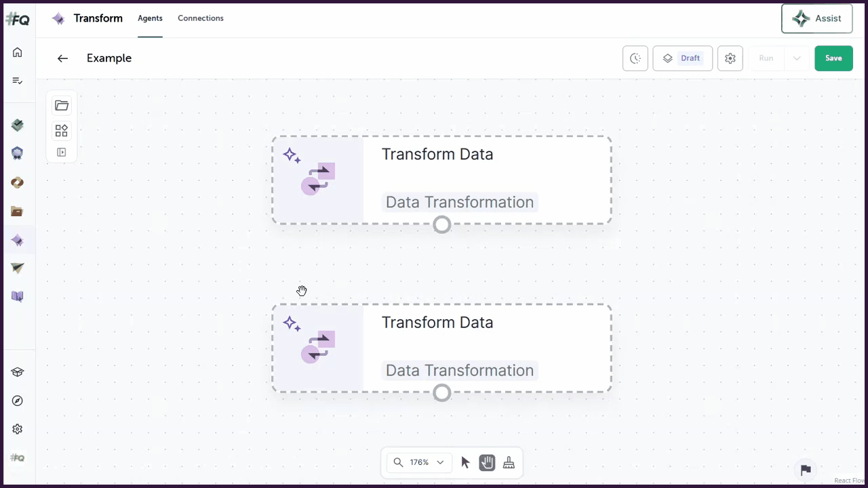Click output handle of upper Transform Data node
This screenshot has height=488, width=868.
coord(442,224)
